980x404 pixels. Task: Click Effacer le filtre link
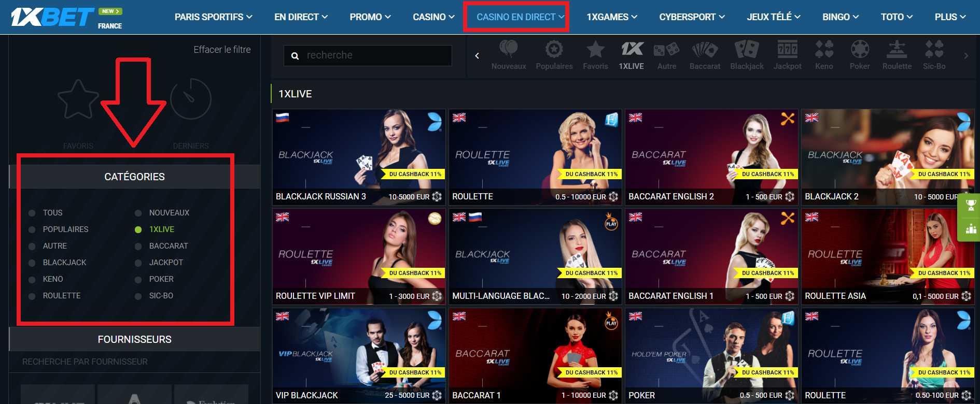(x=222, y=50)
